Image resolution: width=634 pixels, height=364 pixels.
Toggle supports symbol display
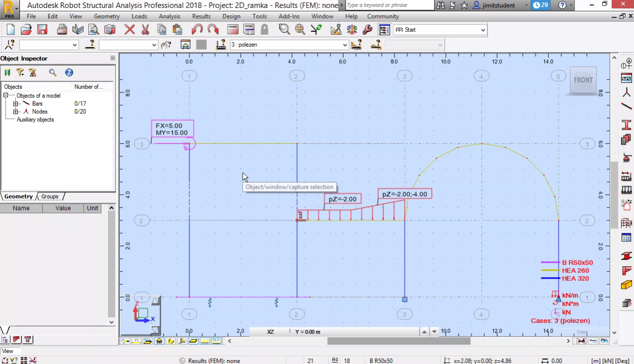point(159,341)
